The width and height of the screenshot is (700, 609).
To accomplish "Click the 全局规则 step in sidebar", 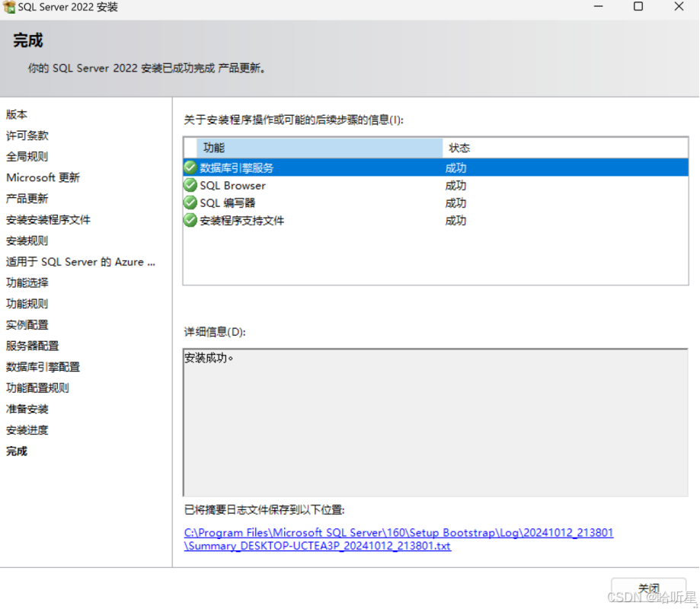I will click(x=27, y=156).
